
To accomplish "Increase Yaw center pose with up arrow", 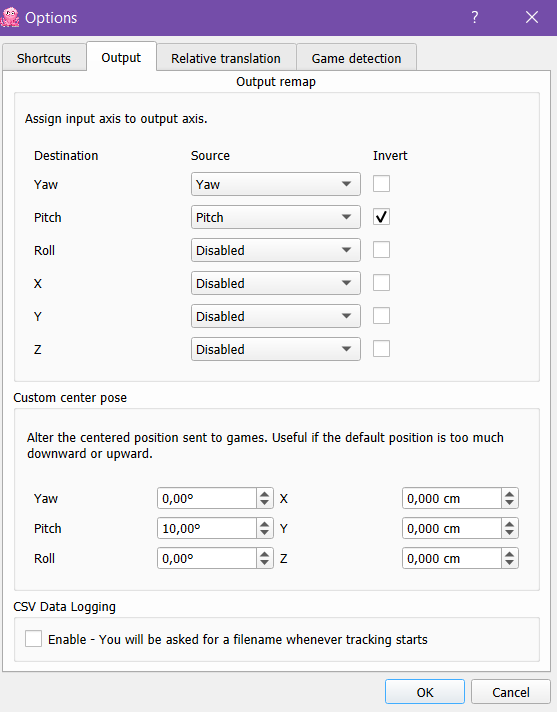I will [265, 494].
